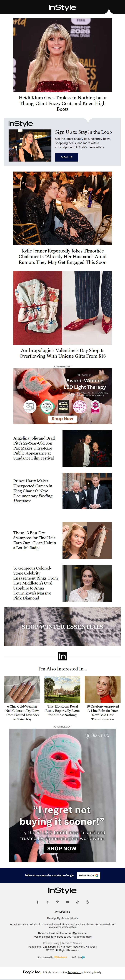This screenshot has width=125, height=980.
Task: Open InStyle's TikTok icon
Action: 77,902
